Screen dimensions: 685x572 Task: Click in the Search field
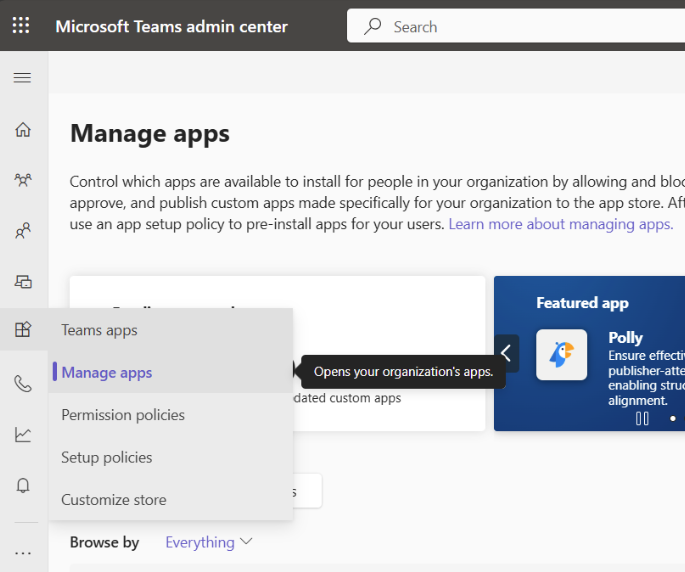[516, 27]
